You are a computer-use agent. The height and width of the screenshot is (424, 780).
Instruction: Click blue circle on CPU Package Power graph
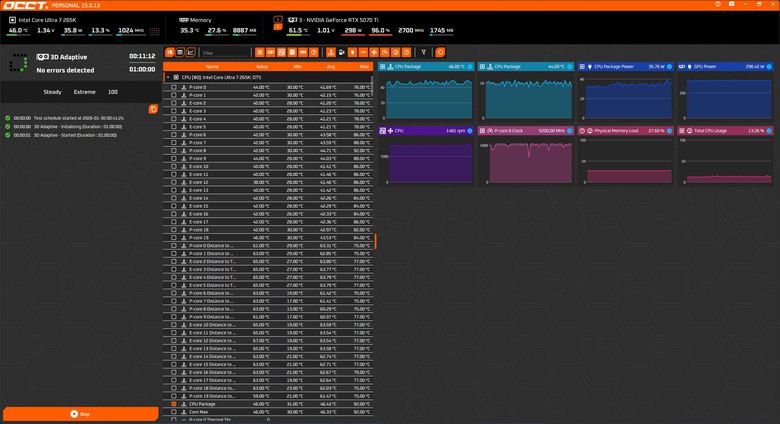[x=669, y=67]
